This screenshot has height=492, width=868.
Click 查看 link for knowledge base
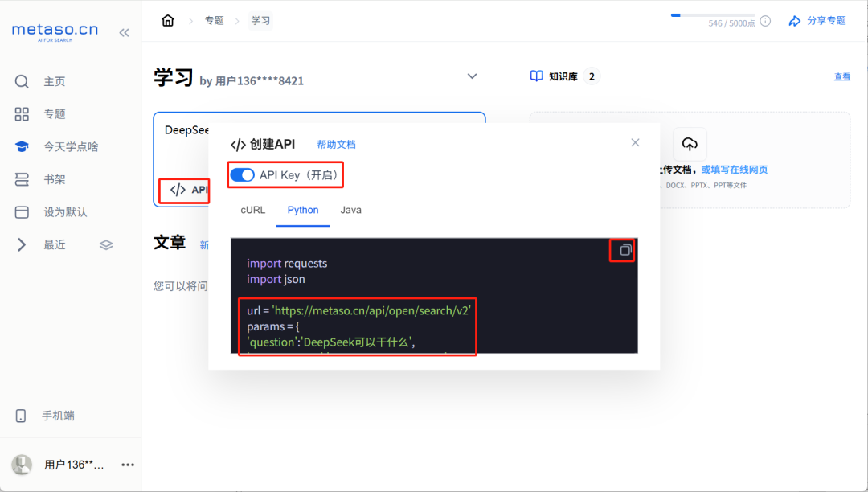pos(842,76)
